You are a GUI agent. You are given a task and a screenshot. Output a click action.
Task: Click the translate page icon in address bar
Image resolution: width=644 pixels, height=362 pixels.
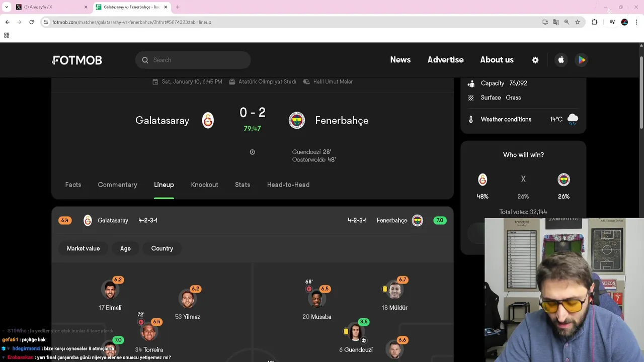point(556,22)
